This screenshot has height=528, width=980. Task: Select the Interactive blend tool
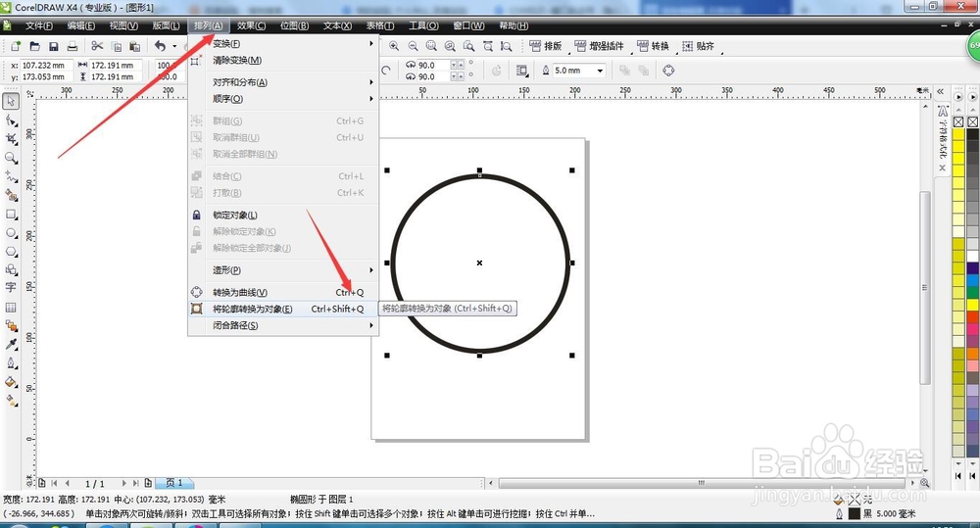click(x=11, y=325)
